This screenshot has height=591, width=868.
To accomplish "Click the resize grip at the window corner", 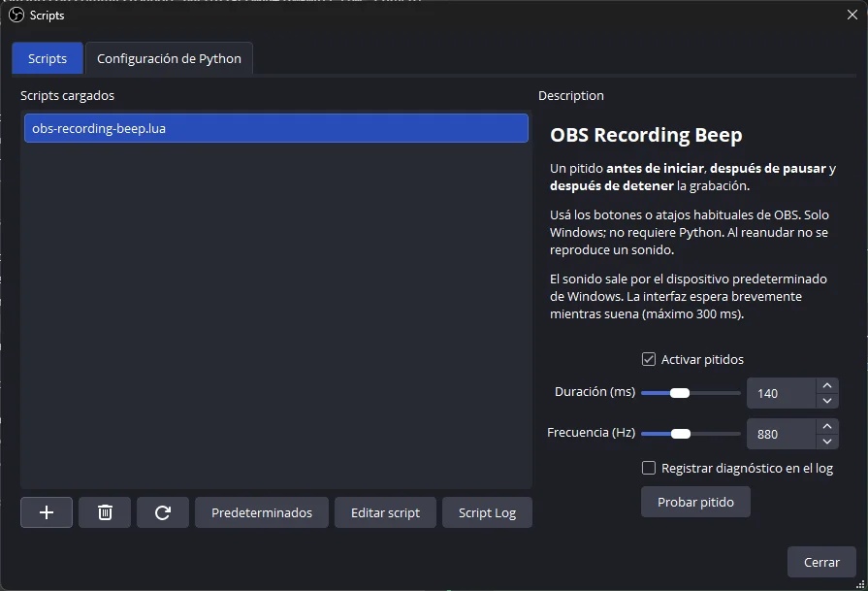I will pyautogui.click(x=860, y=584).
